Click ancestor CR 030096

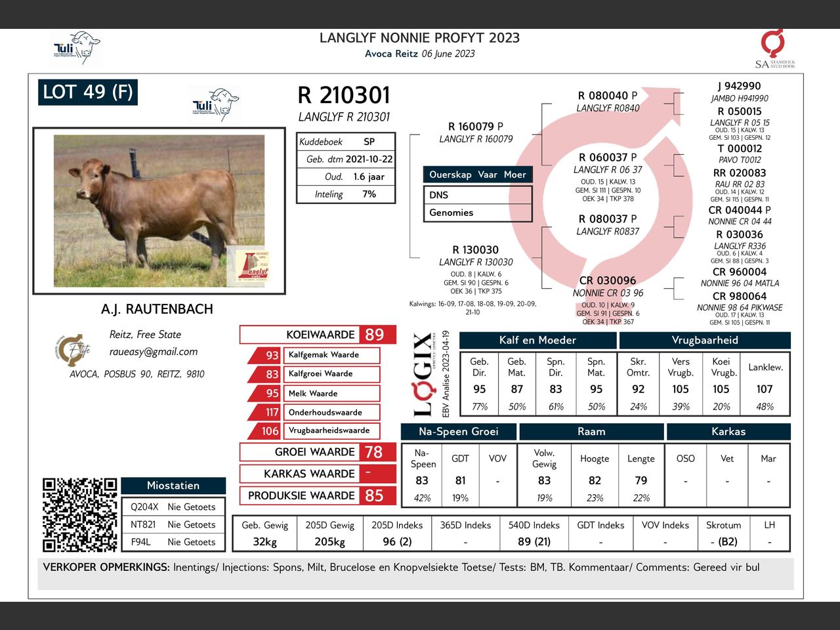point(608,281)
